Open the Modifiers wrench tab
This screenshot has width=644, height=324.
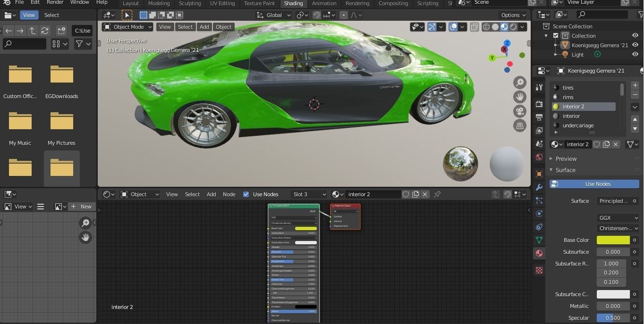coord(539,187)
